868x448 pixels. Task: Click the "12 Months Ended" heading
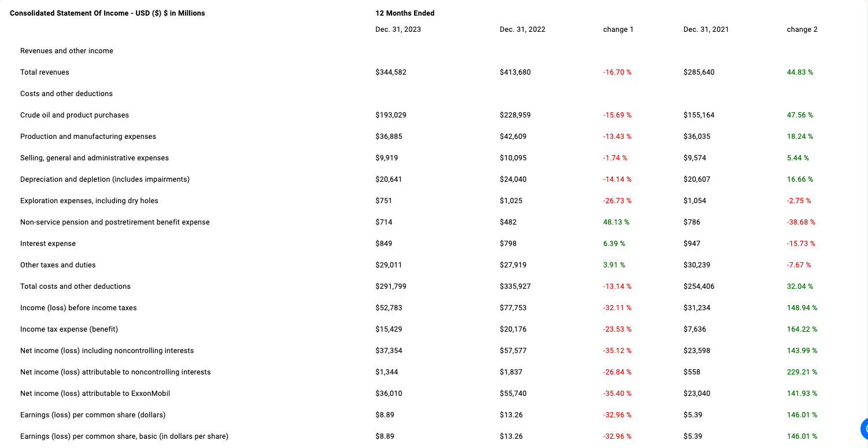pyautogui.click(x=405, y=13)
